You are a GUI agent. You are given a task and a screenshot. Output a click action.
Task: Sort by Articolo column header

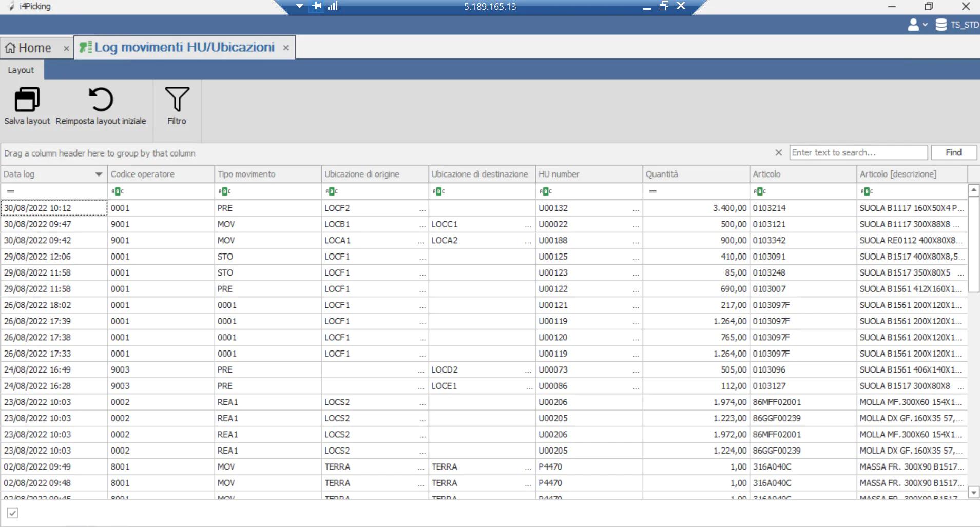803,174
